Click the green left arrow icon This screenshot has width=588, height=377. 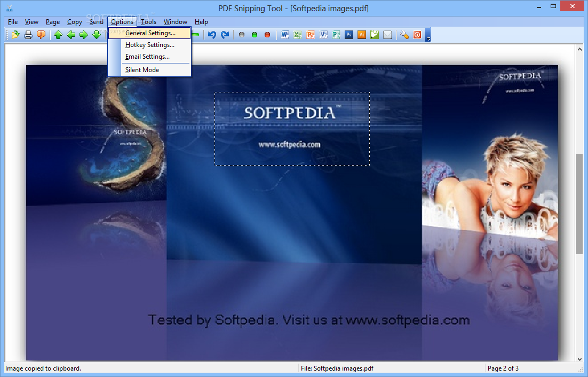[x=71, y=35]
